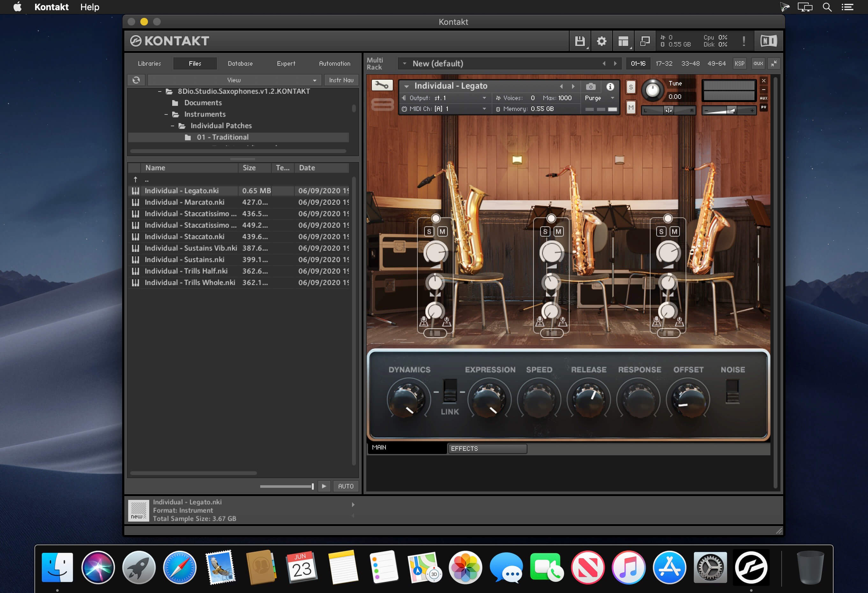Open the workspace layout panel icon

[623, 41]
